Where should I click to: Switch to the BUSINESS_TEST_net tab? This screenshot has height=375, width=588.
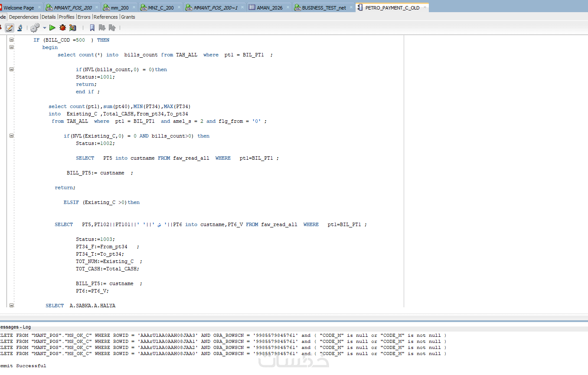click(x=324, y=8)
